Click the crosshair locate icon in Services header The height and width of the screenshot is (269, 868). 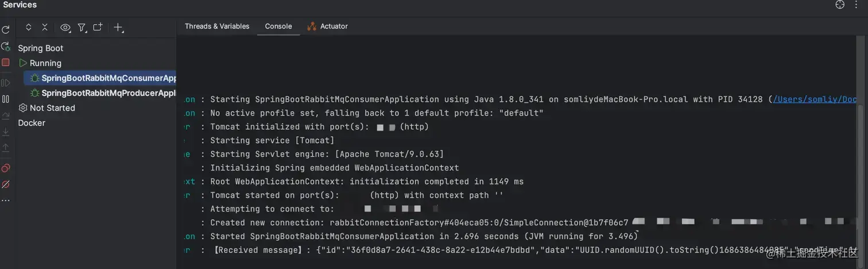[840, 5]
